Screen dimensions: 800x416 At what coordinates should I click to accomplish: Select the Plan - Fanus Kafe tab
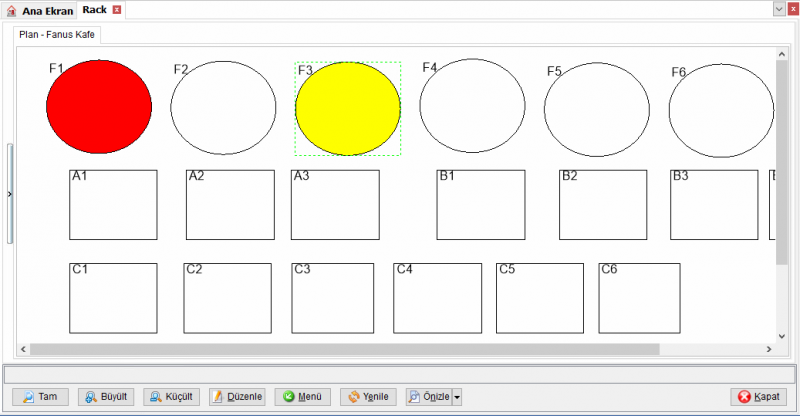pyautogui.click(x=57, y=35)
